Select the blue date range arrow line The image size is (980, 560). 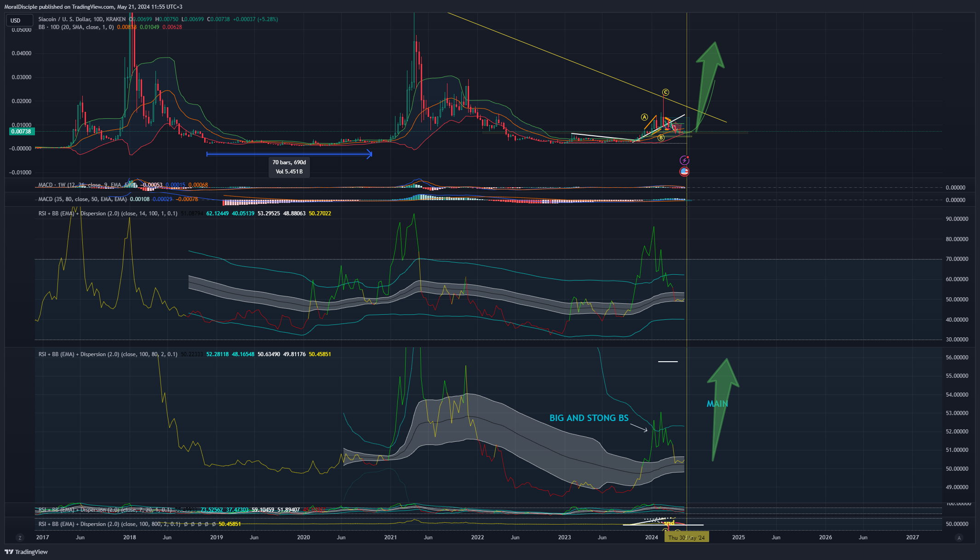point(289,154)
